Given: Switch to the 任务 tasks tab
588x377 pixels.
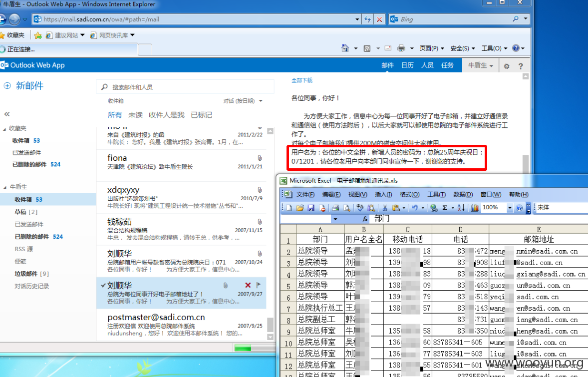Looking at the screenshot, I should pos(447,65).
